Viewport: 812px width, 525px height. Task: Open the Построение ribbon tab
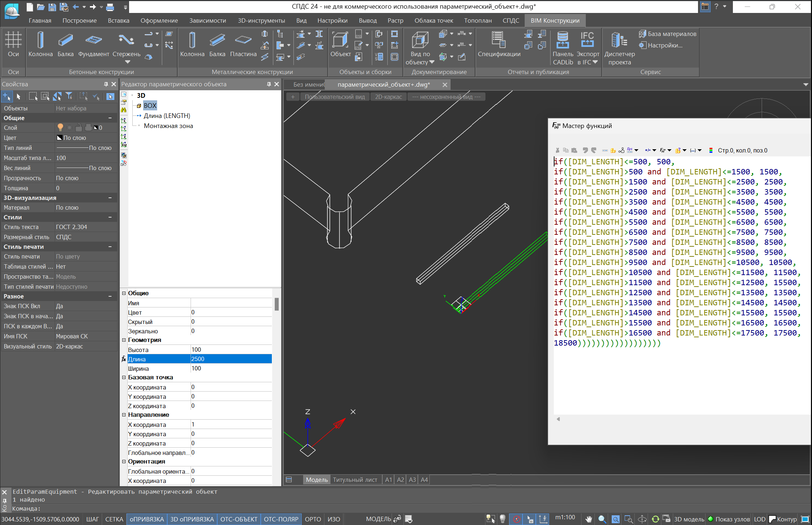tap(79, 20)
